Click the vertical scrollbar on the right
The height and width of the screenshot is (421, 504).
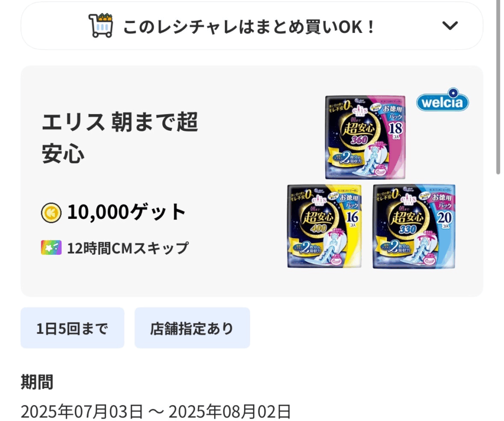(x=498, y=88)
